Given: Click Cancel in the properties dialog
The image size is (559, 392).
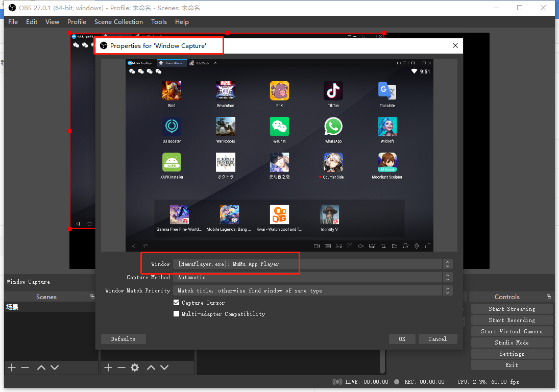Looking at the screenshot, I should coord(438,339).
